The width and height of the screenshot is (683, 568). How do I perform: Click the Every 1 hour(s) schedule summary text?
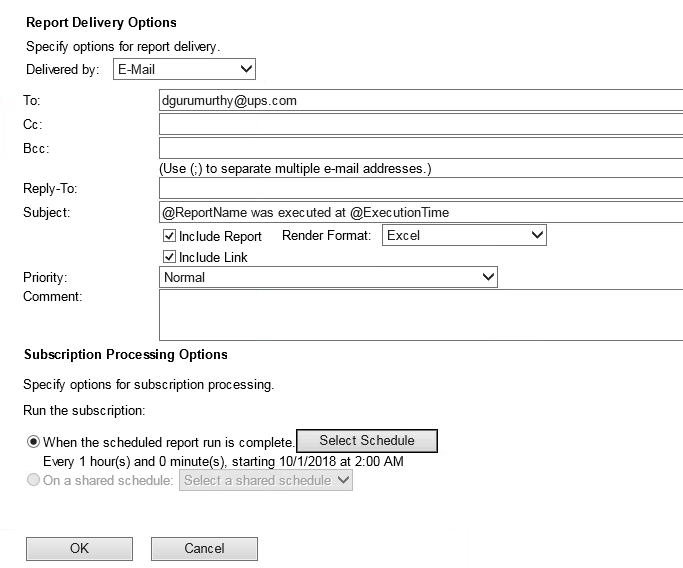click(x=223, y=461)
